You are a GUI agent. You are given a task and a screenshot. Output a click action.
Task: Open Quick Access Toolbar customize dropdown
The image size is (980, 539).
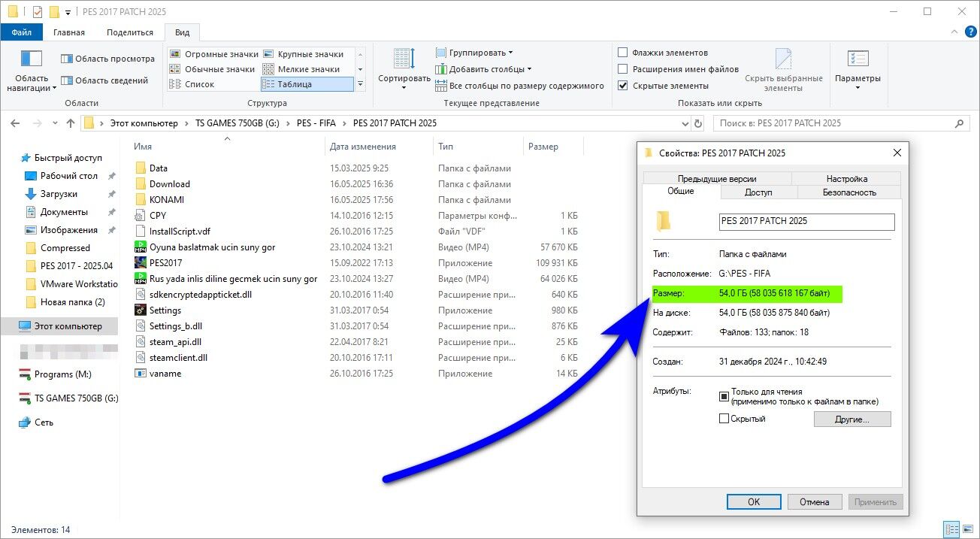68,12
